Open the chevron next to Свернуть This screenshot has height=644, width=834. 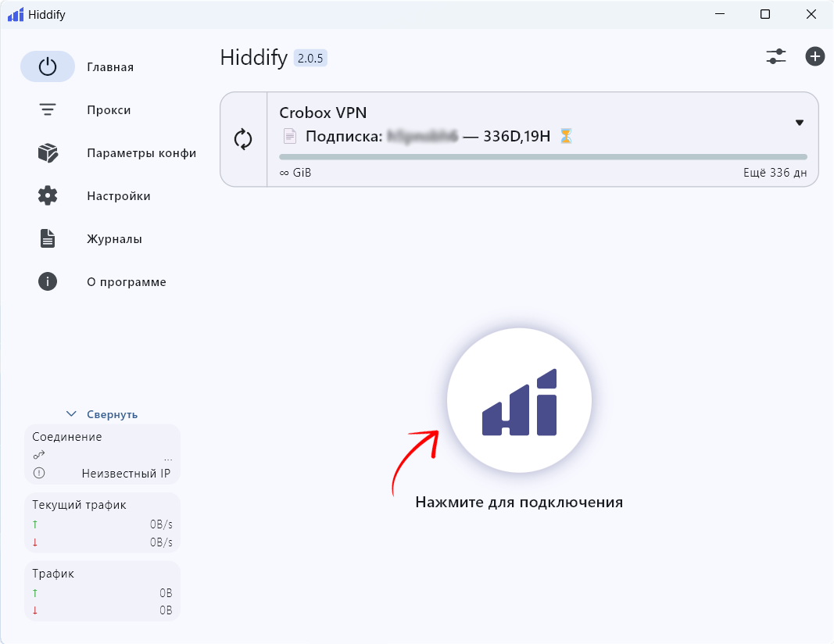point(71,413)
